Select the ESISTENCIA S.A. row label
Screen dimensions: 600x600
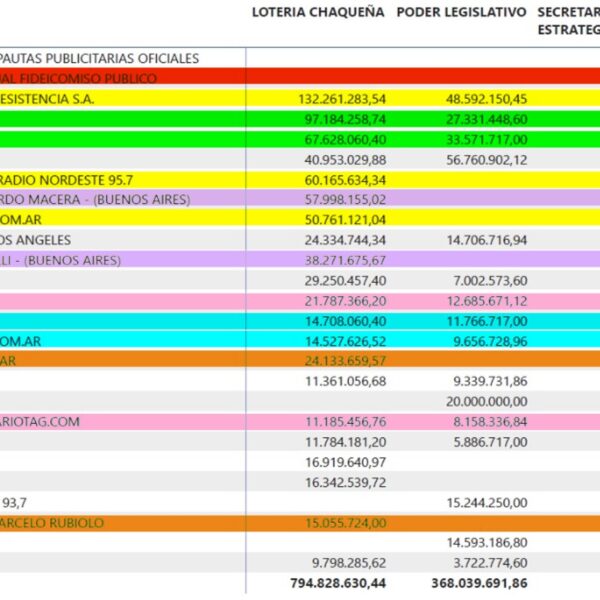click(47, 99)
